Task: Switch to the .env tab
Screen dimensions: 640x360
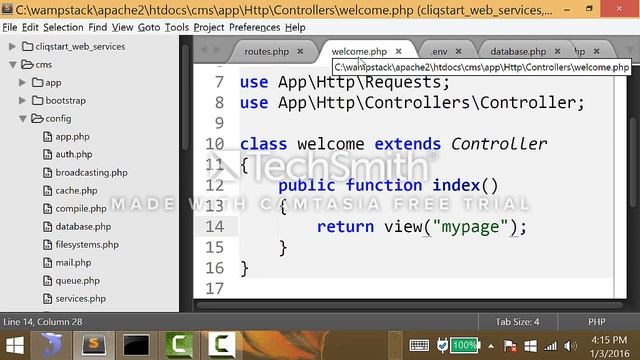Action: click(x=439, y=51)
